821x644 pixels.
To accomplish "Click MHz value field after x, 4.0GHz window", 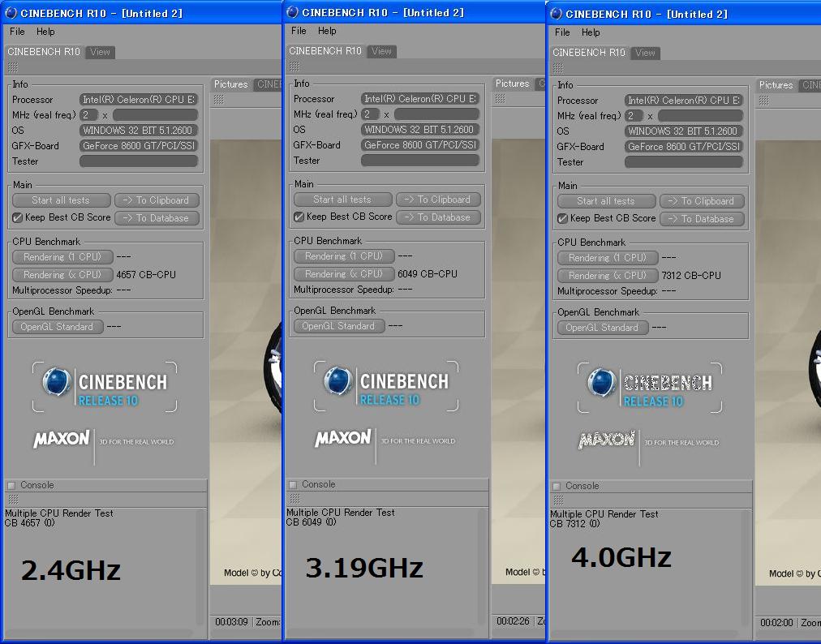I will pos(701,116).
